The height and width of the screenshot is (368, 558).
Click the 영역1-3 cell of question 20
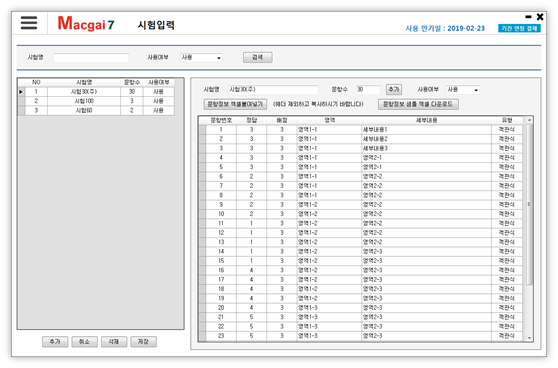pyautogui.click(x=329, y=308)
